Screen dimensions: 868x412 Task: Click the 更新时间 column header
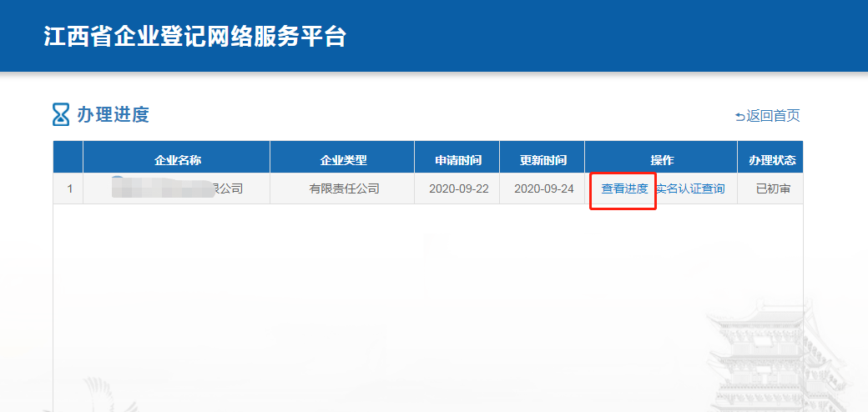tap(543, 159)
